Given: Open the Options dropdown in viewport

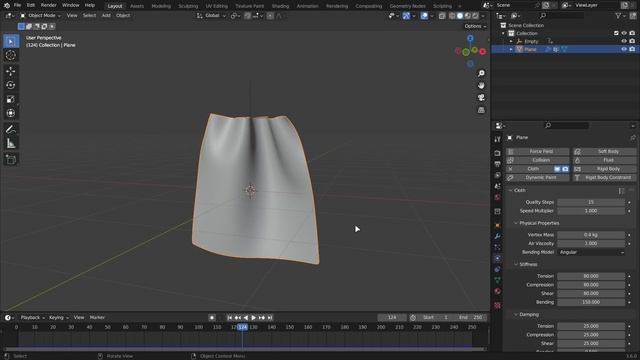Looking at the screenshot, I should (476, 26).
